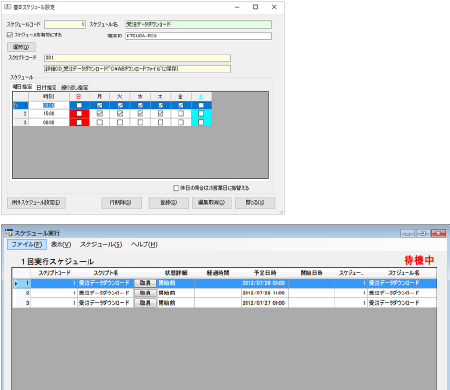Switch to the 繰り返し指定 tab

coord(74,87)
